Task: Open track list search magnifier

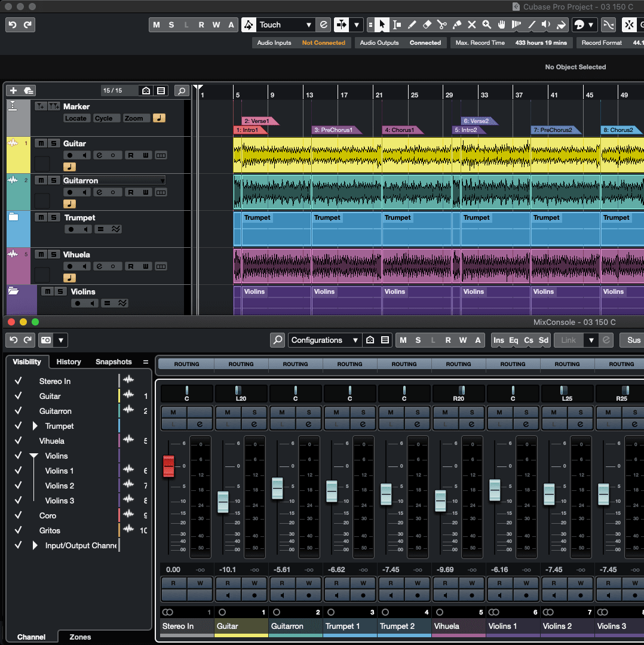Action: tap(182, 91)
